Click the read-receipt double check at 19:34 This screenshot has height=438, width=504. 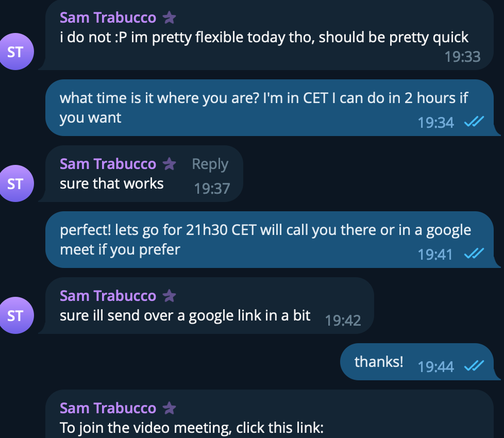pos(474,122)
